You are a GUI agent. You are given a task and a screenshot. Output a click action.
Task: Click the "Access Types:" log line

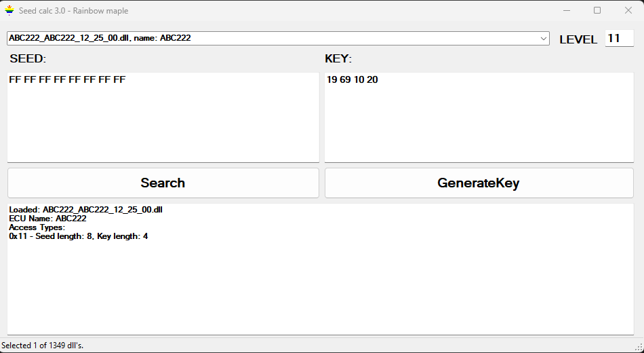[x=37, y=227]
